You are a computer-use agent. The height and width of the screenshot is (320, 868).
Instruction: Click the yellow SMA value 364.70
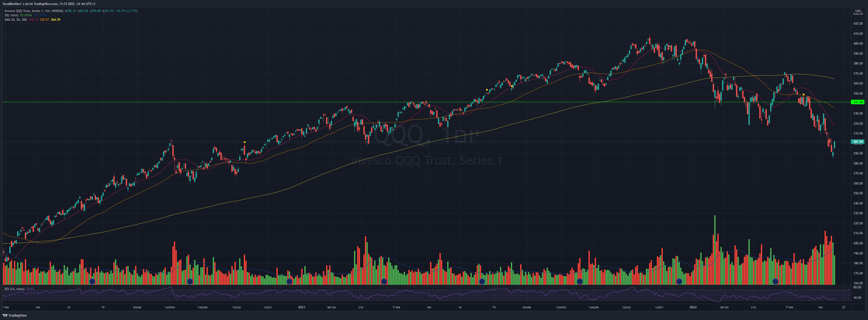55,19
